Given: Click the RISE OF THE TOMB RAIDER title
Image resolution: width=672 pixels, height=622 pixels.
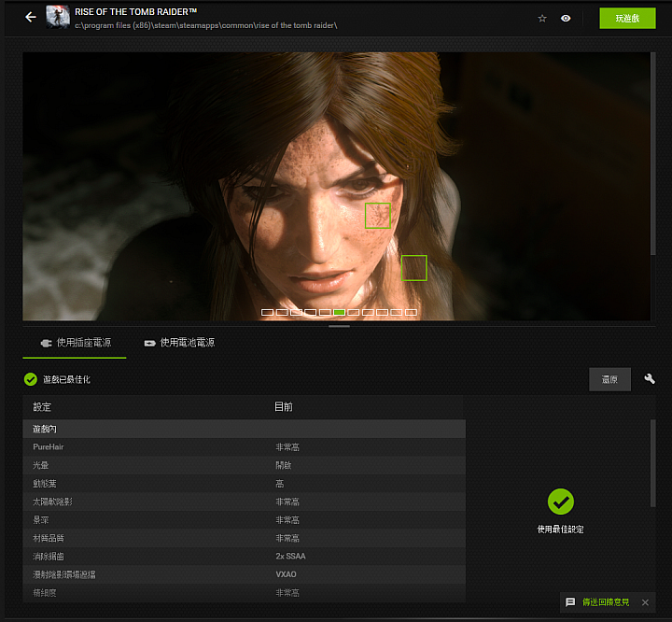Looking at the screenshot, I should 136,12.
